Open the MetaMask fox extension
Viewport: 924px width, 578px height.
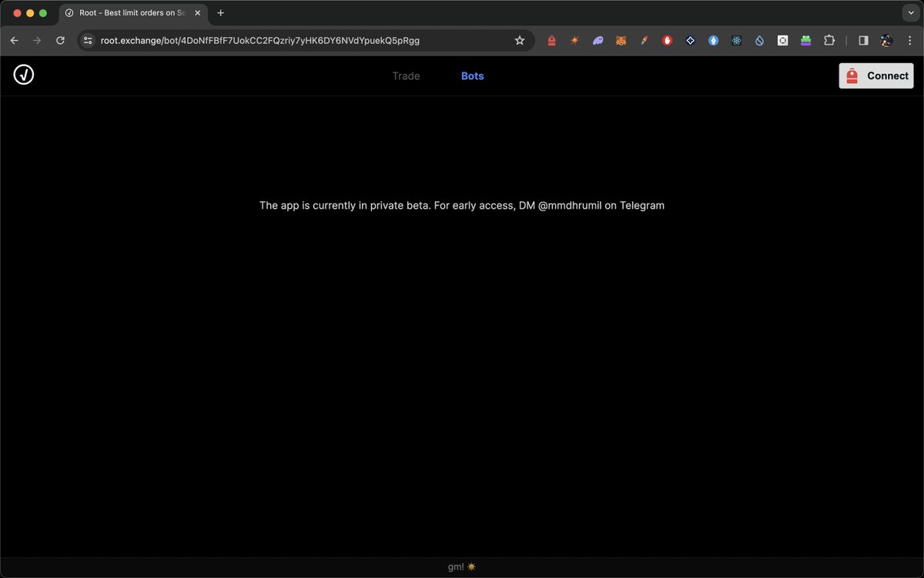click(x=621, y=41)
